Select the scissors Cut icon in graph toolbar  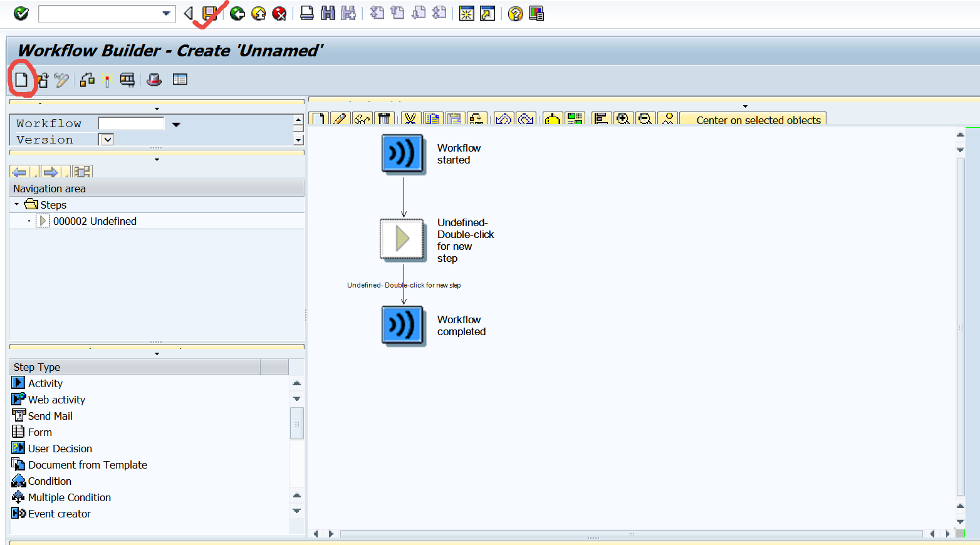coord(410,118)
